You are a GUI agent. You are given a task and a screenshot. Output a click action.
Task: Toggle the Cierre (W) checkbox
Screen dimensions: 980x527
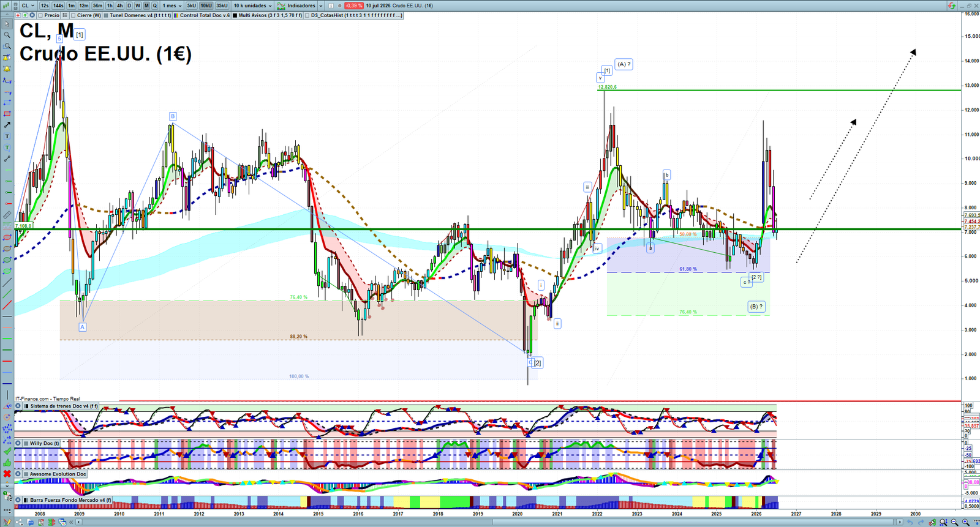pos(73,15)
